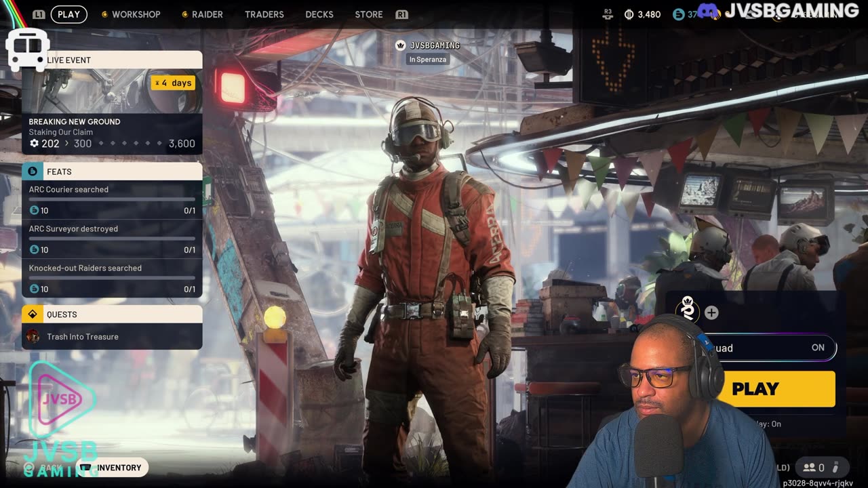Click the gear merit icon beside 202

coord(34,144)
